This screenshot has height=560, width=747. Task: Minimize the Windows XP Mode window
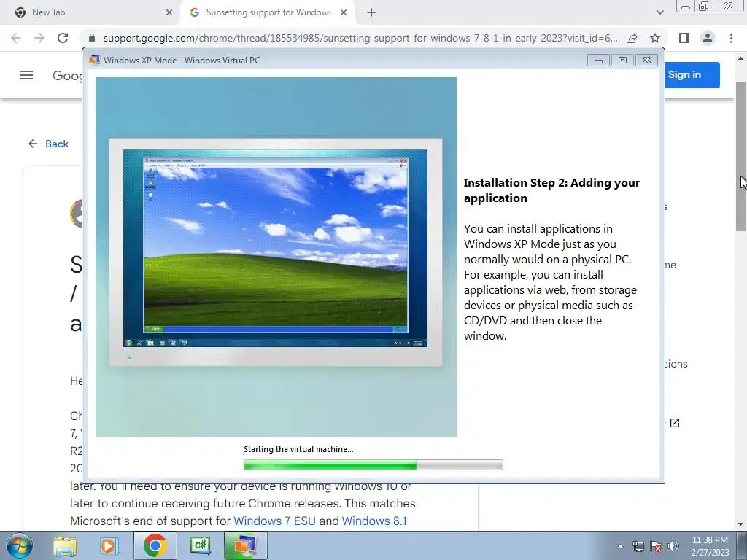point(598,60)
